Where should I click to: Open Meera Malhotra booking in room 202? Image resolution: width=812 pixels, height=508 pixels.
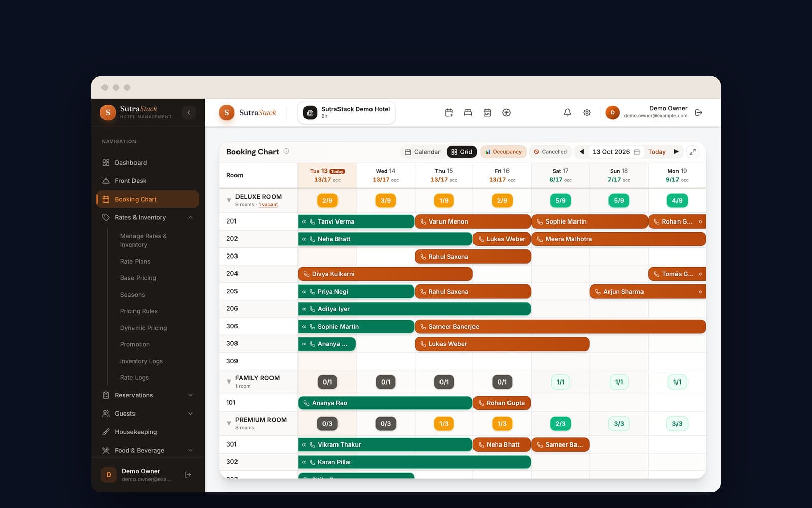(x=619, y=239)
